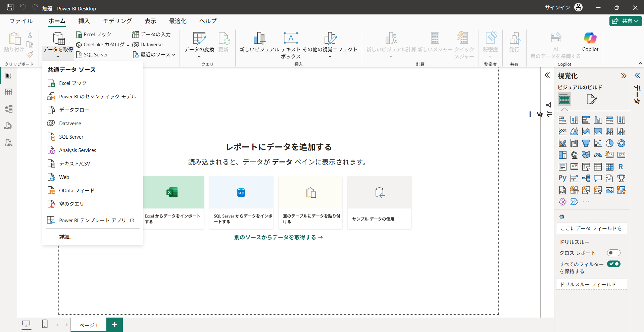Expand the Data pane

pos(637,76)
